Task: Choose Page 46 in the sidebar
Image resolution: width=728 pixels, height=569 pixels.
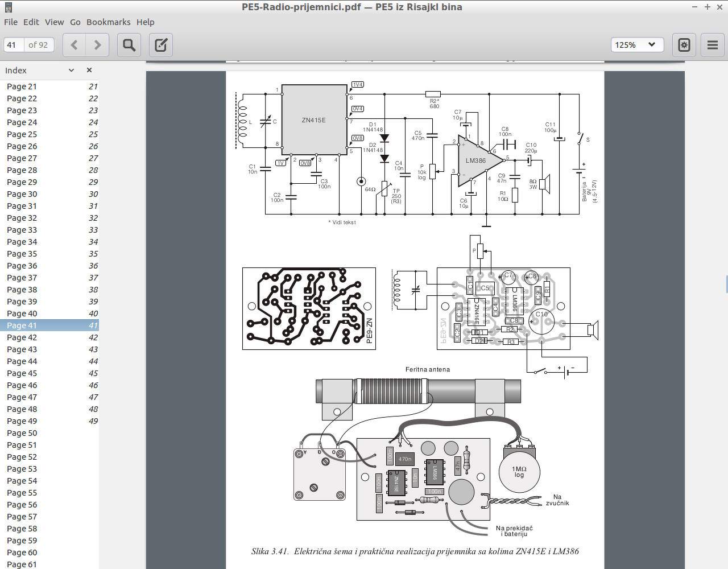Action: pyautogui.click(x=49, y=385)
